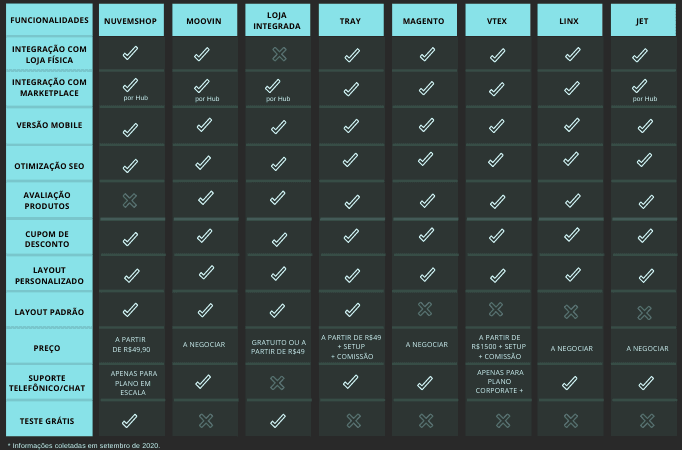Click the PREÇO row label
Image resolution: width=682 pixels, height=450 pixels.
49,347
